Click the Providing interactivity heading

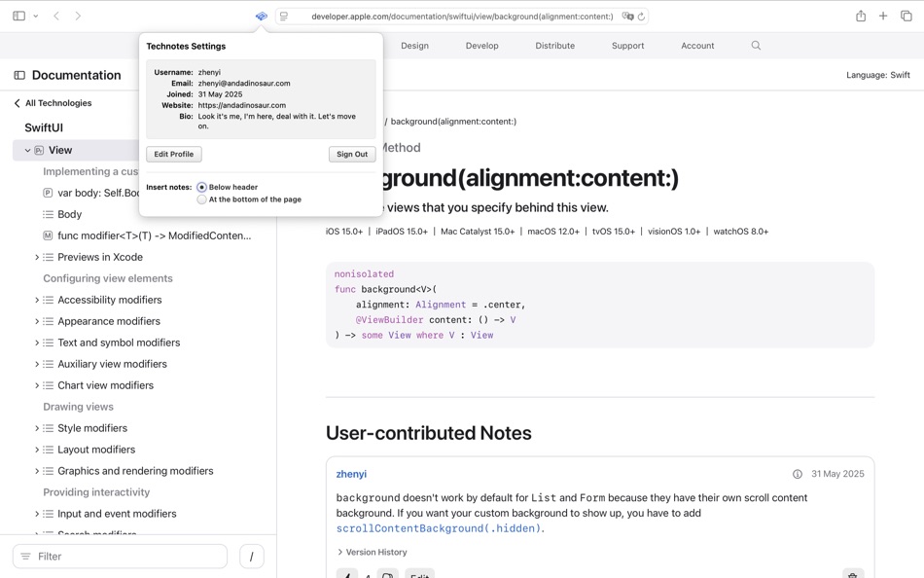click(x=96, y=492)
